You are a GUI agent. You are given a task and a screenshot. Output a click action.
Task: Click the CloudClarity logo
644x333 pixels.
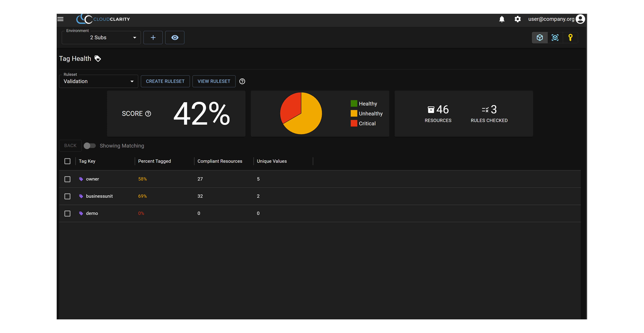click(x=103, y=19)
